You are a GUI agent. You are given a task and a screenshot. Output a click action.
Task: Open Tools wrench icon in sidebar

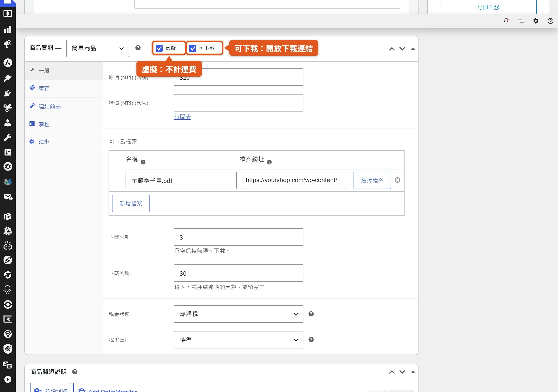8,138
